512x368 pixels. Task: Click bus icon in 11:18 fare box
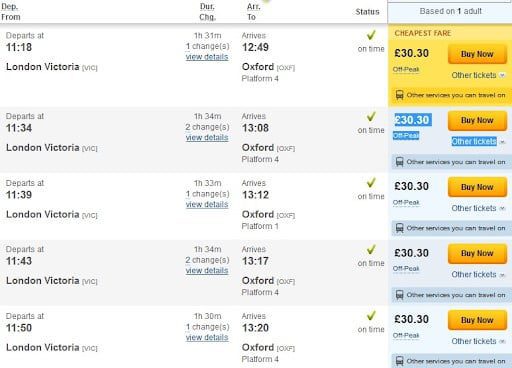[x=399, y=95]
